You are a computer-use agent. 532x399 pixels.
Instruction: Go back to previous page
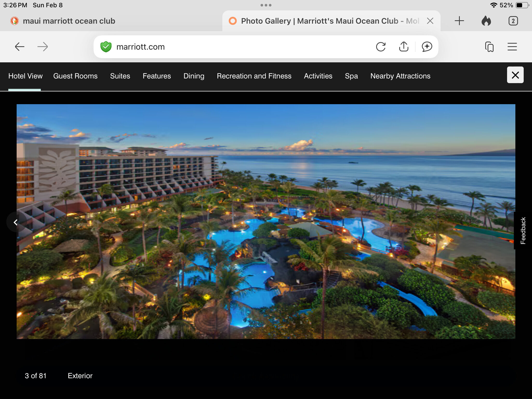(19, 47)
